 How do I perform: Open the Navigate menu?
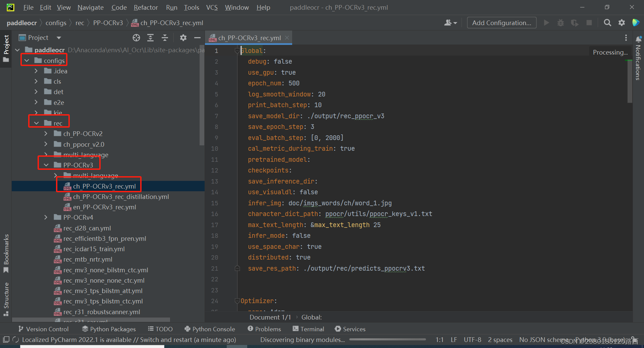pyautogui.click(x=91, y=7)
